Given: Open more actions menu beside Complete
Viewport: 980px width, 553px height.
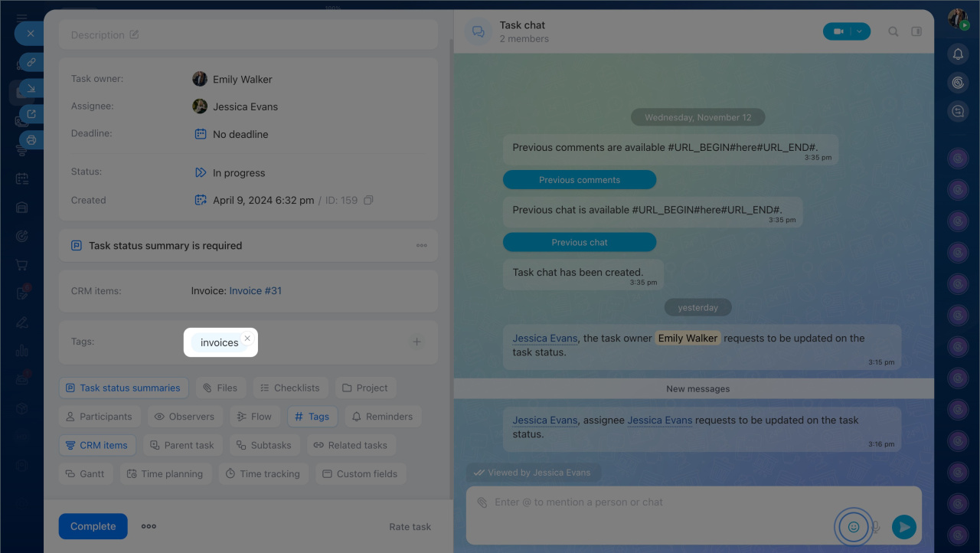Looking at the screenshot, I should tap(149, 526).
